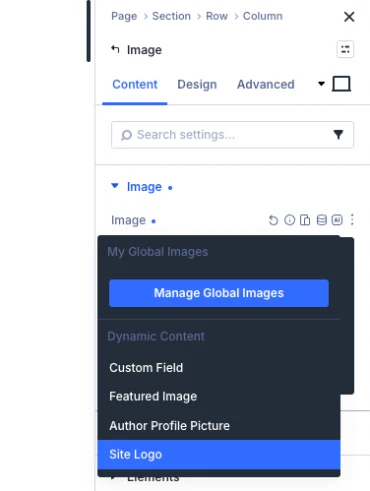
Task: Select Custom Field dynamic content
Action: tap(219, 368)
